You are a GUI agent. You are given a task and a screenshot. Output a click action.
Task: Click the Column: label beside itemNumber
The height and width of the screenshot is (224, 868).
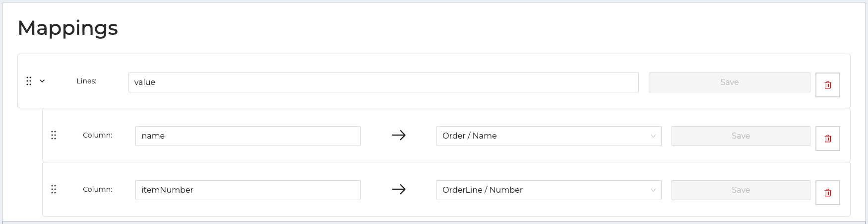coord(97,189)
